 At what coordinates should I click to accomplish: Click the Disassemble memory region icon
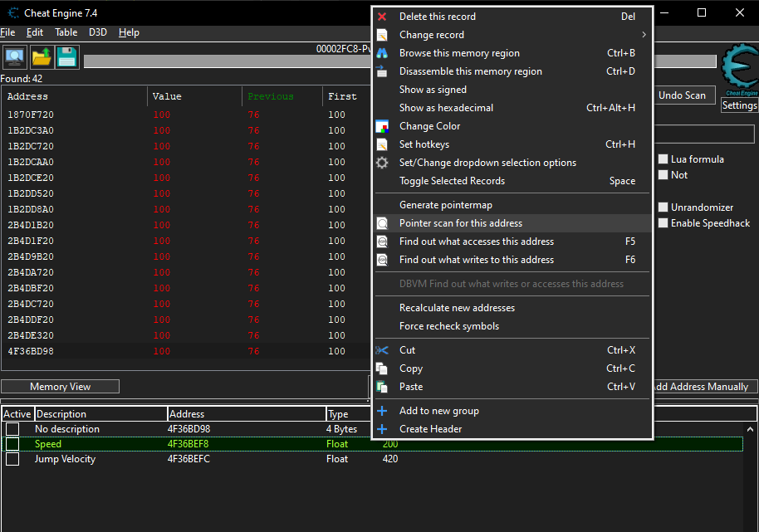pos(382,71)
